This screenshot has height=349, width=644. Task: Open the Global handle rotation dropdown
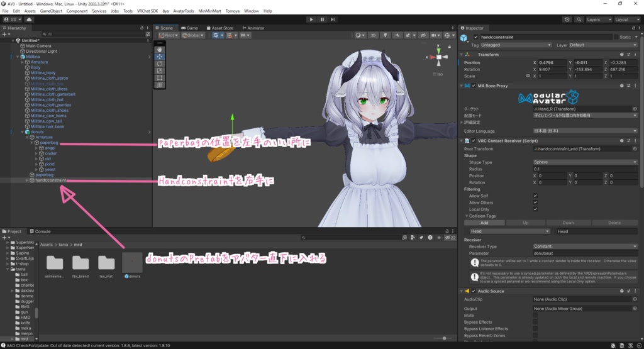pyautogui.click(x=193, y=35)
